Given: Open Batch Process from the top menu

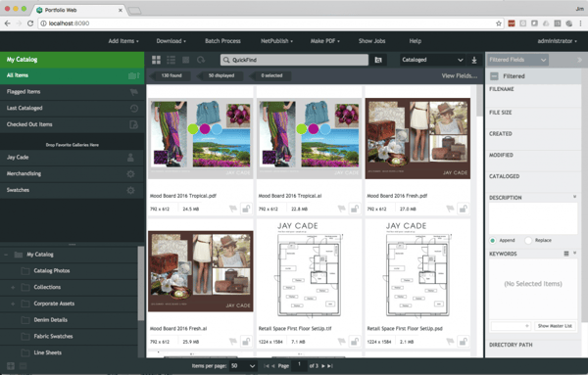Looking at the screenshot, I should pyautogui.click(x=222, y=41).
